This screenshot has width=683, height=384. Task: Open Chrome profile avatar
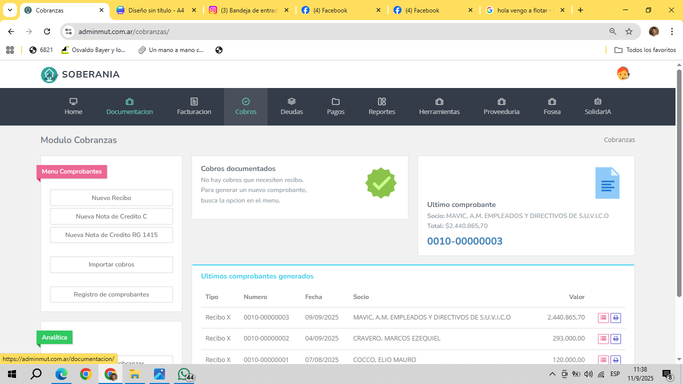653,31
